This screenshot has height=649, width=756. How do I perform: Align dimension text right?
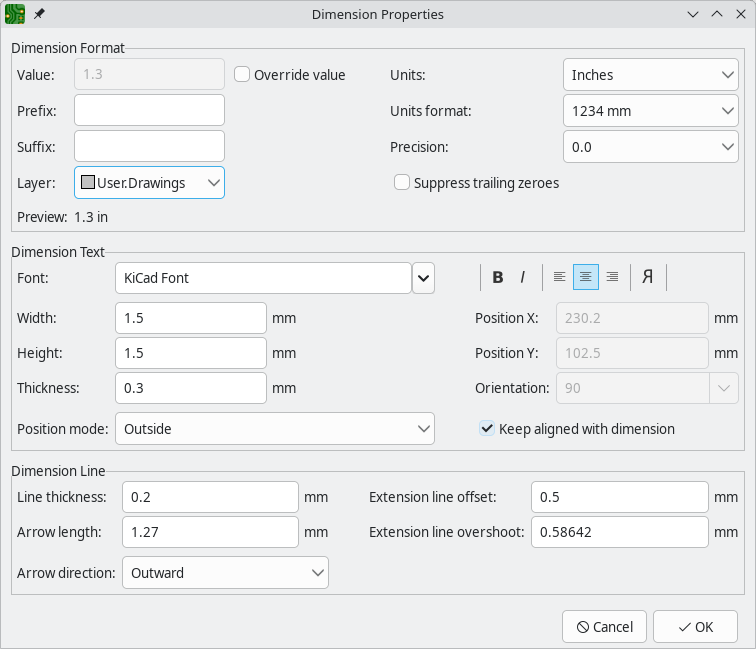612,277
